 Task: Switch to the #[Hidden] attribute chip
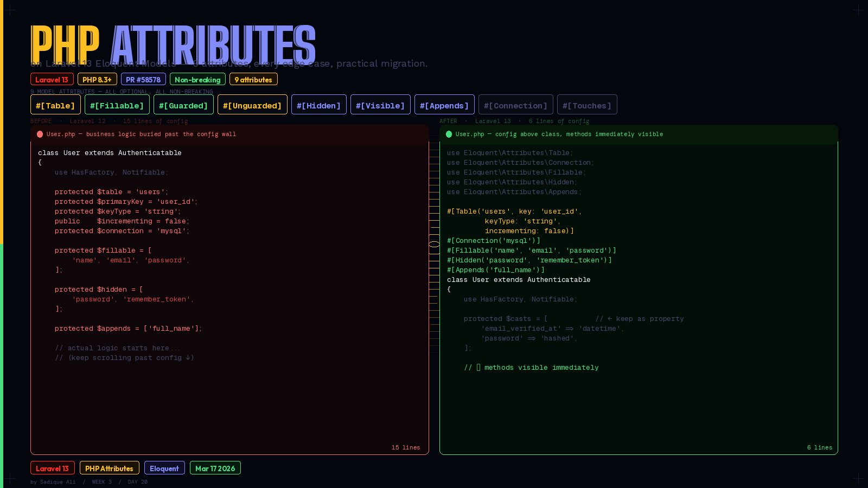pos(318,105)
